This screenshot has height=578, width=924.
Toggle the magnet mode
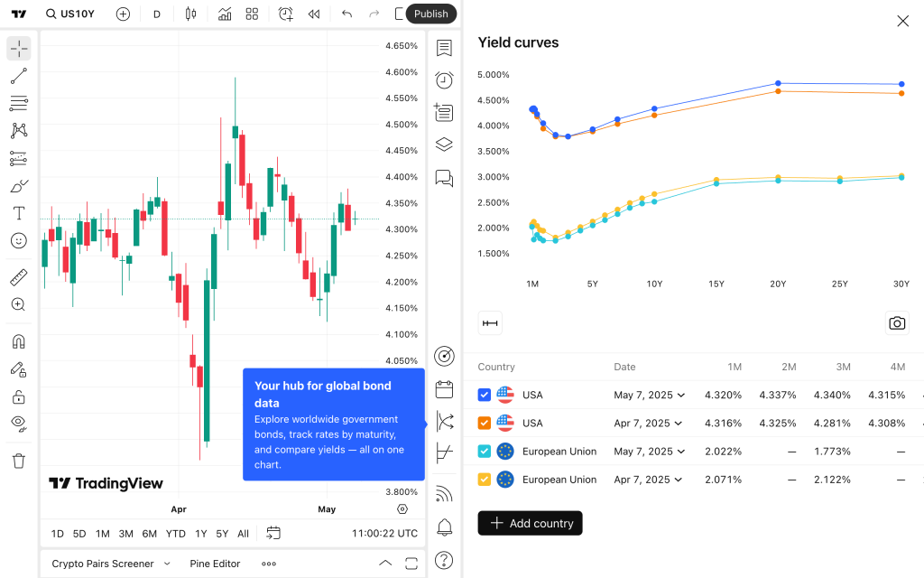[19, 342]
